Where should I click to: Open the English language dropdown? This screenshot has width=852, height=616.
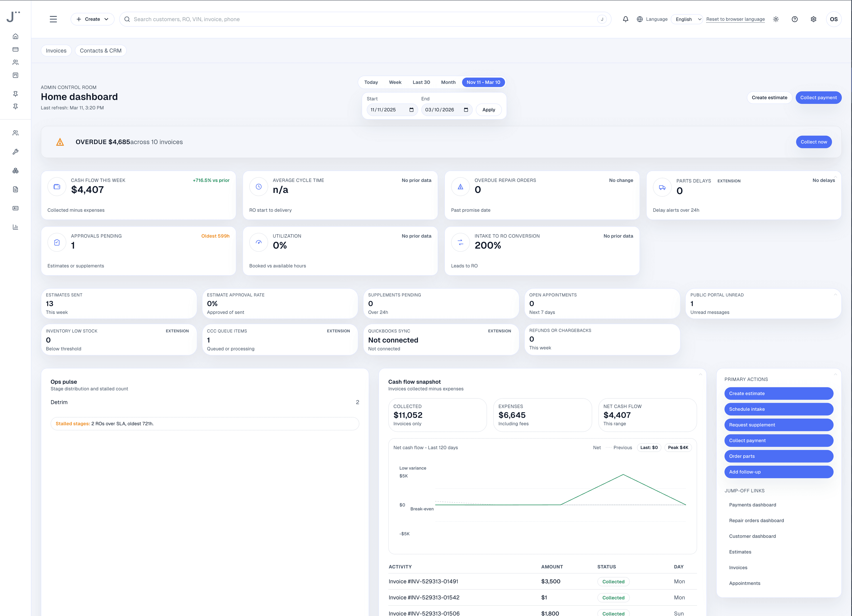pos(686,19)
